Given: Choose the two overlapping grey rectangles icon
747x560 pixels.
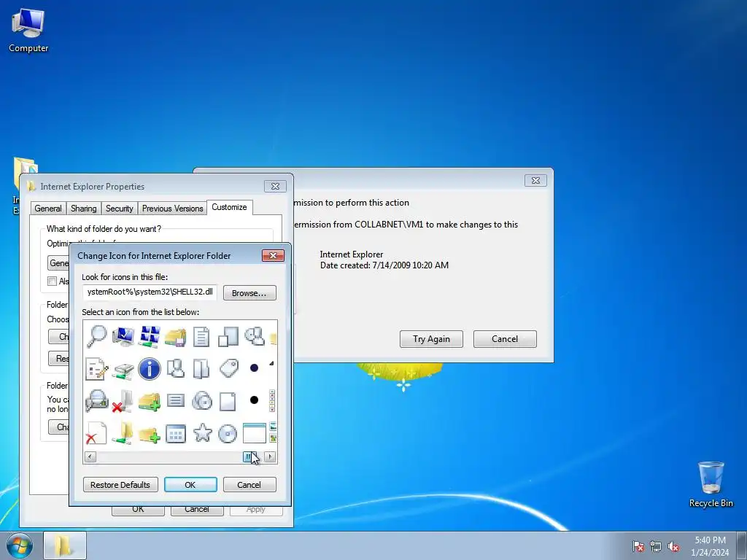Looking at the screenshot, I should point(228,337).
